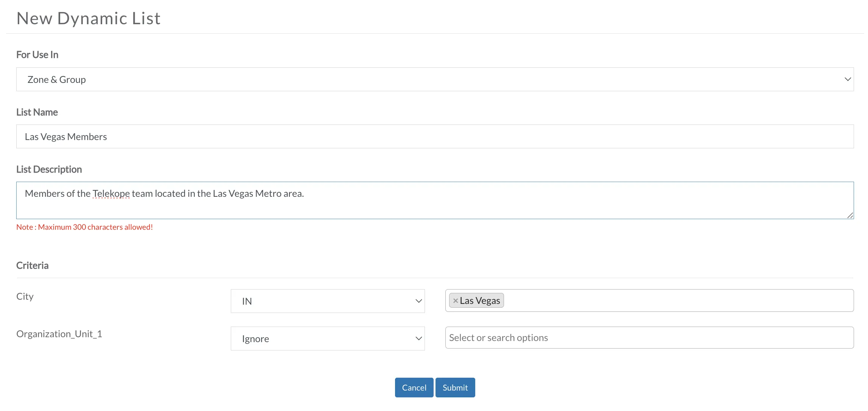Open the For Use In dropdown

[435, 79]
